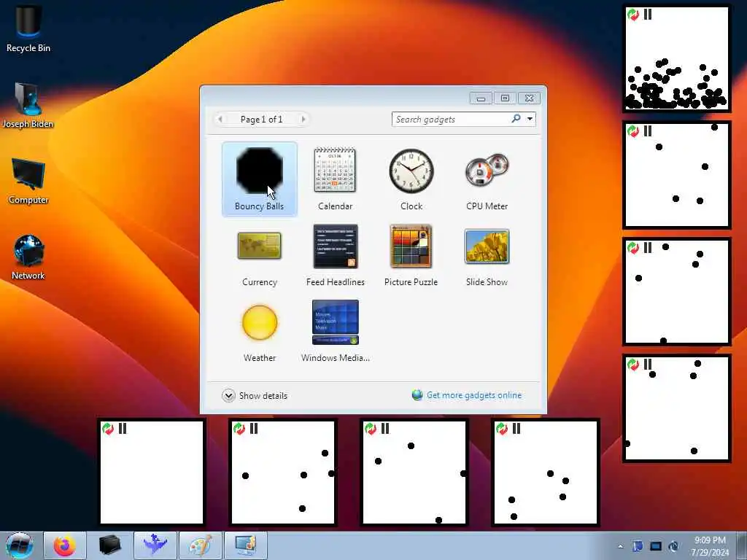Select the Weather gadget

[x=259, y=332]
